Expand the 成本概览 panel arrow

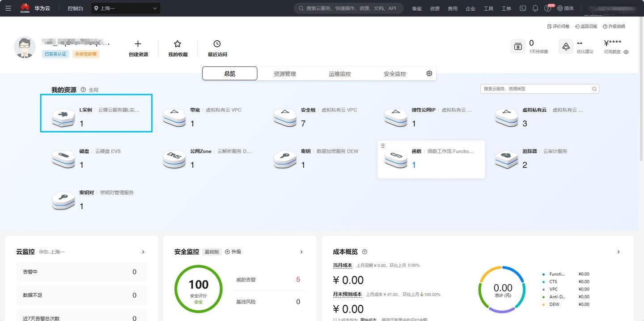[x=619, y=252]
